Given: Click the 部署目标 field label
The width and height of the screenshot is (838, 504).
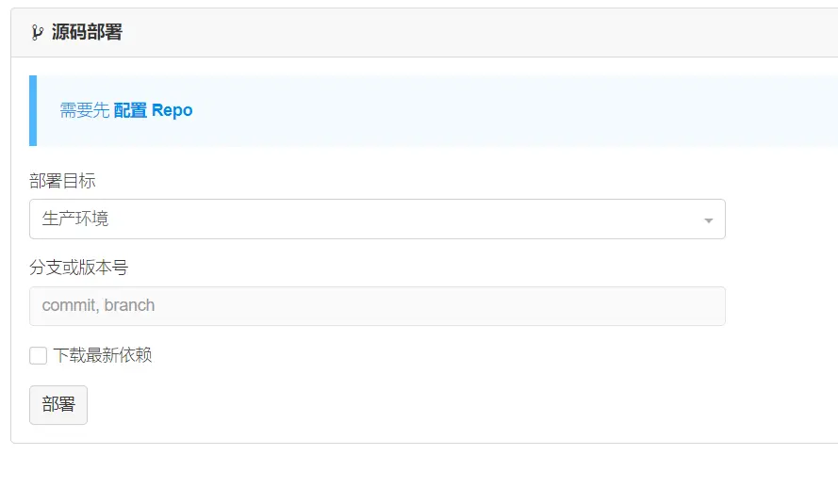Looking at the screenshot, I should (62, 181).
